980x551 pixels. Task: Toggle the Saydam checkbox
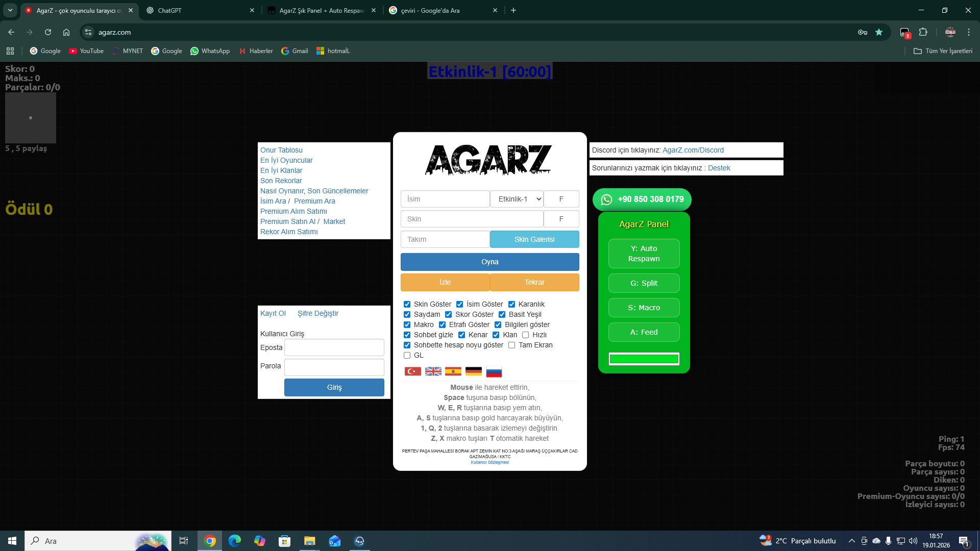[x=407, y=315]
